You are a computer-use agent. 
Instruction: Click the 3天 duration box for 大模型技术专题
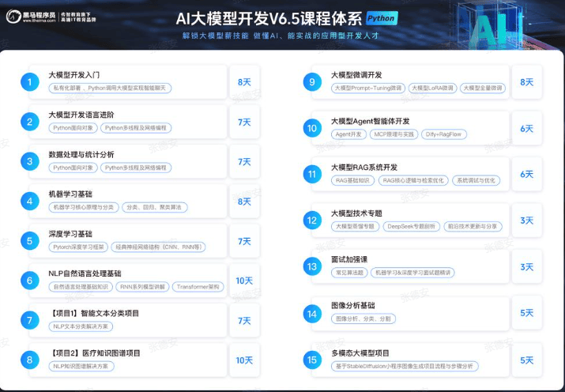[527, 220]
